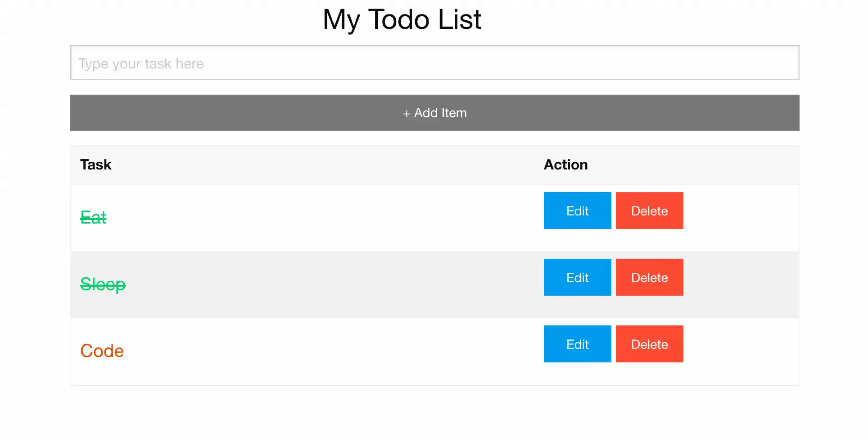Toggle the completed Eat task
This screenshot has height=439, width=868.
coord(93,218)
